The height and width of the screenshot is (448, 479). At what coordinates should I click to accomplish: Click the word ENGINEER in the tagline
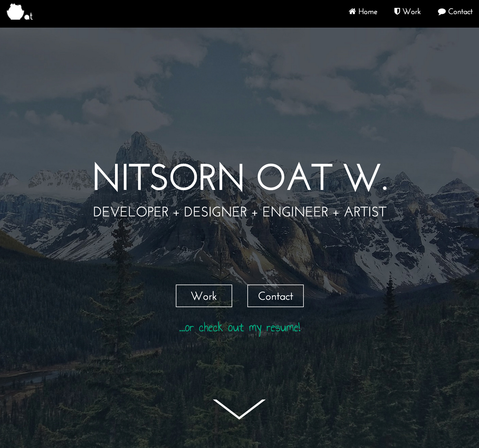point(295,212)
